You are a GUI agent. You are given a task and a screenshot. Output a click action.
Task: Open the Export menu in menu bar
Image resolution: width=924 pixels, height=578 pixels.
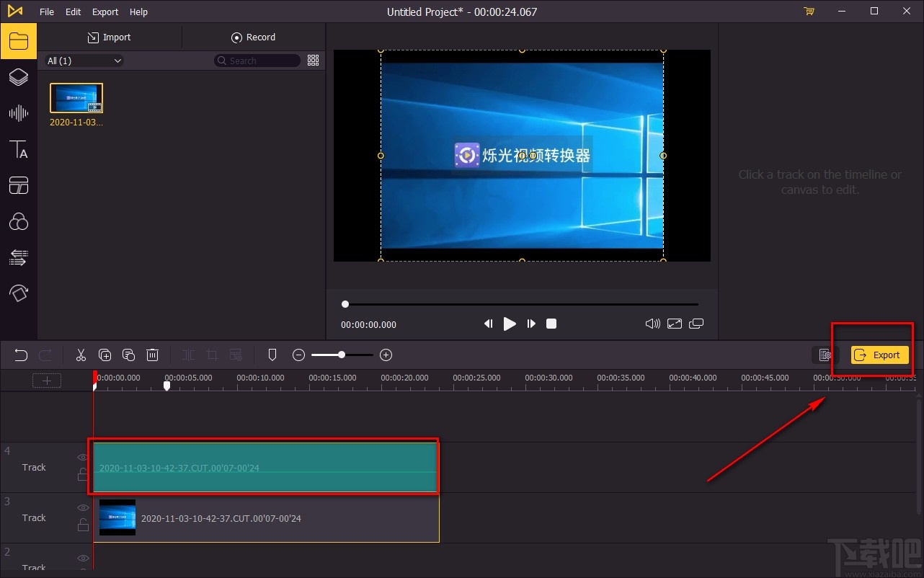pos(105,12)
